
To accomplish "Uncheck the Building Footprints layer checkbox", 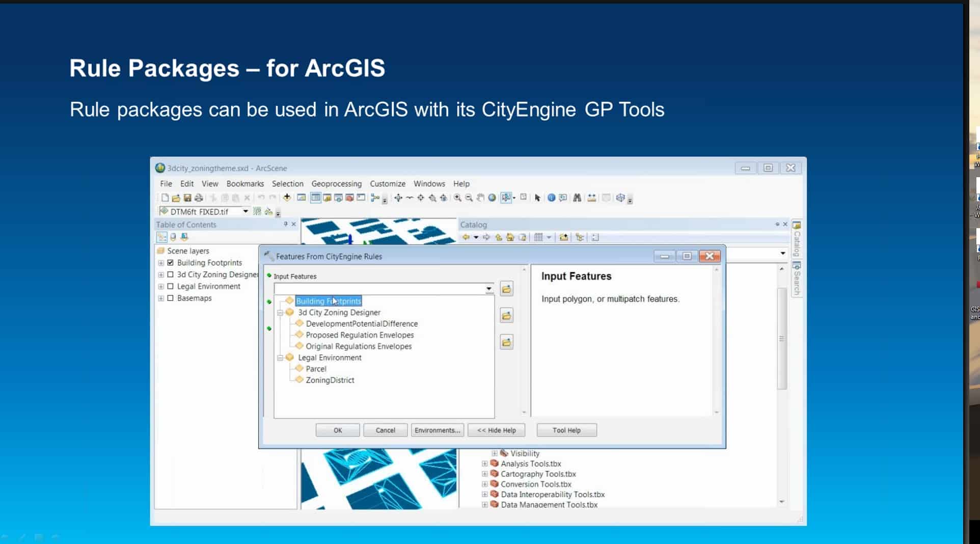I will 171,263.
